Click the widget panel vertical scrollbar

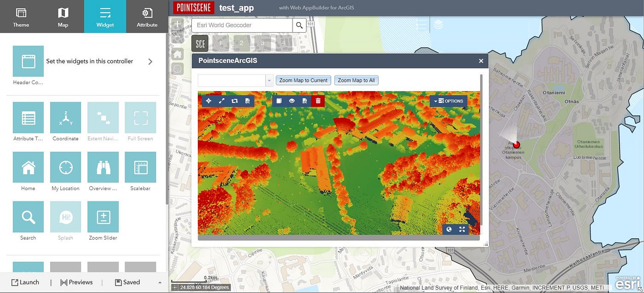coord(167,120)
